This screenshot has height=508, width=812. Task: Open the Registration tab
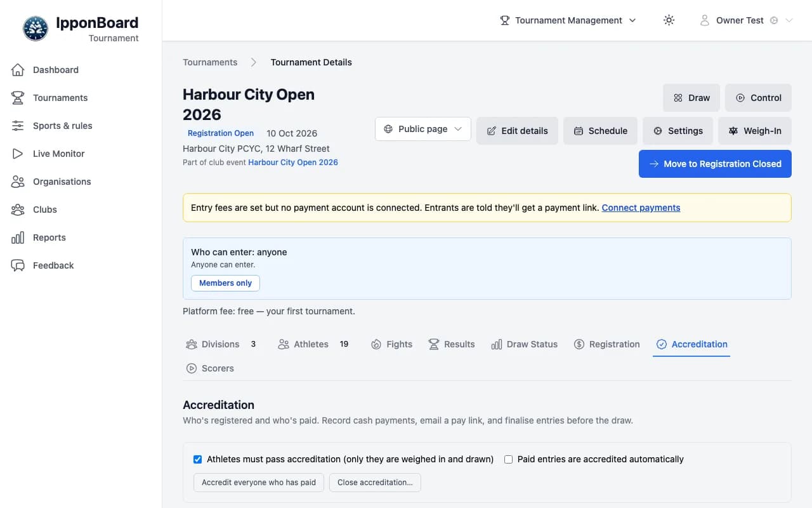[606, 344]
